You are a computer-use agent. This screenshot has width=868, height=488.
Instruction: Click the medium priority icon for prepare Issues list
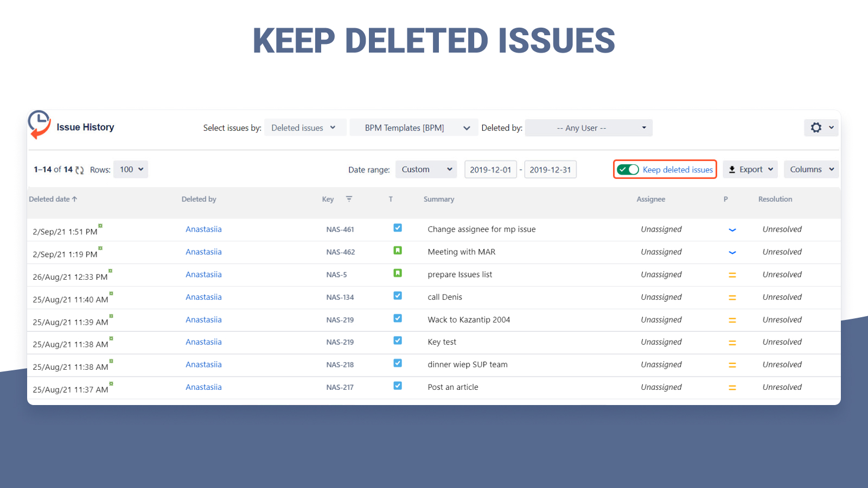(732, 274)
